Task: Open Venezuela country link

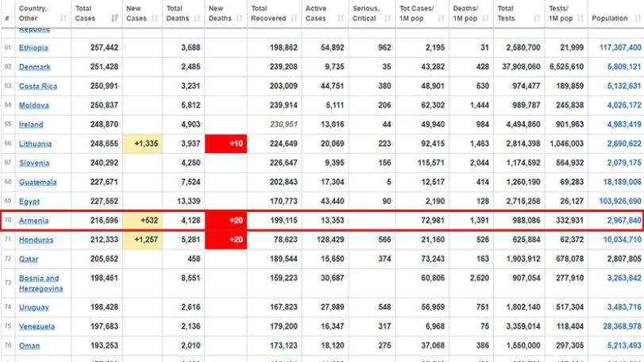Action: (37, 327)
